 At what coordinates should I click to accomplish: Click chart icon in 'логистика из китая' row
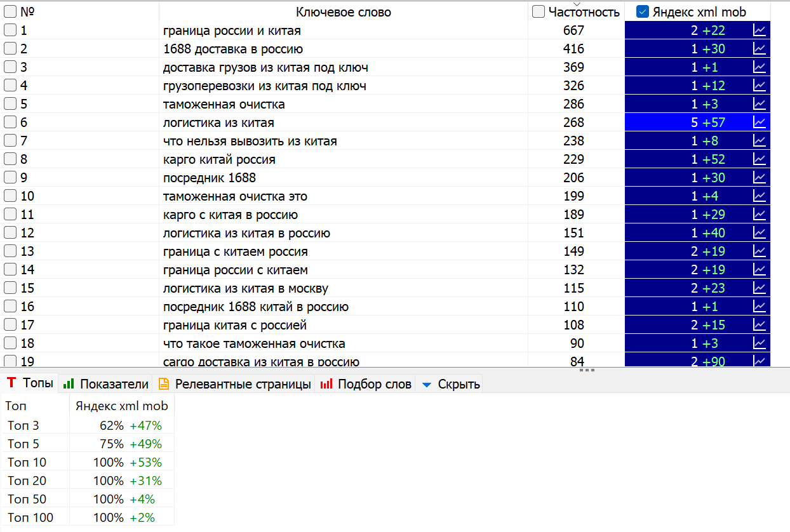[x=760, y=123]
